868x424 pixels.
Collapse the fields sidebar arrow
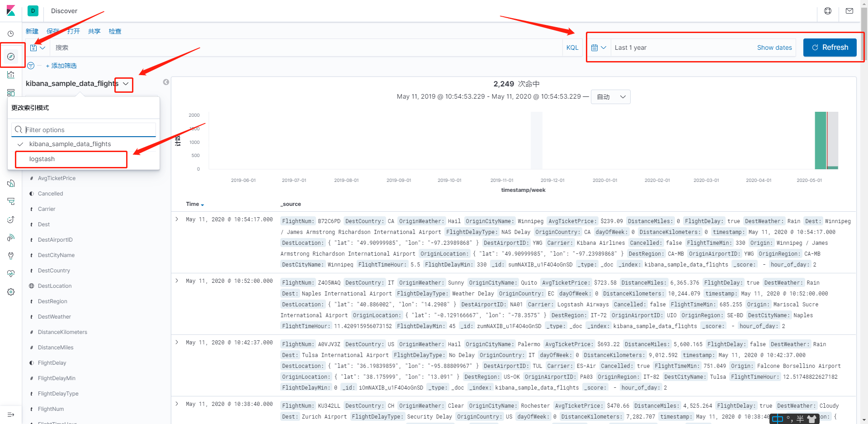coord(166,82)
